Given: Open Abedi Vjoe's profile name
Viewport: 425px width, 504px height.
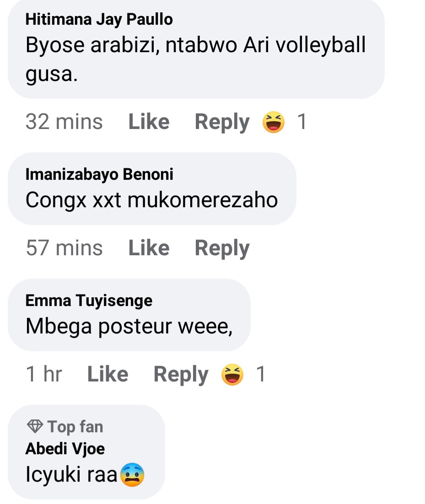Looking at the screenshot, I should (65, 448).
